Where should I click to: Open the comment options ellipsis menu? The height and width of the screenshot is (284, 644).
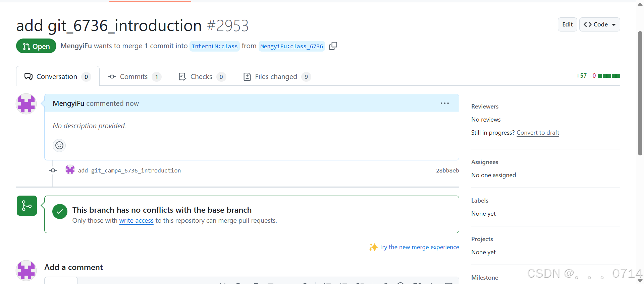point(445,103)
